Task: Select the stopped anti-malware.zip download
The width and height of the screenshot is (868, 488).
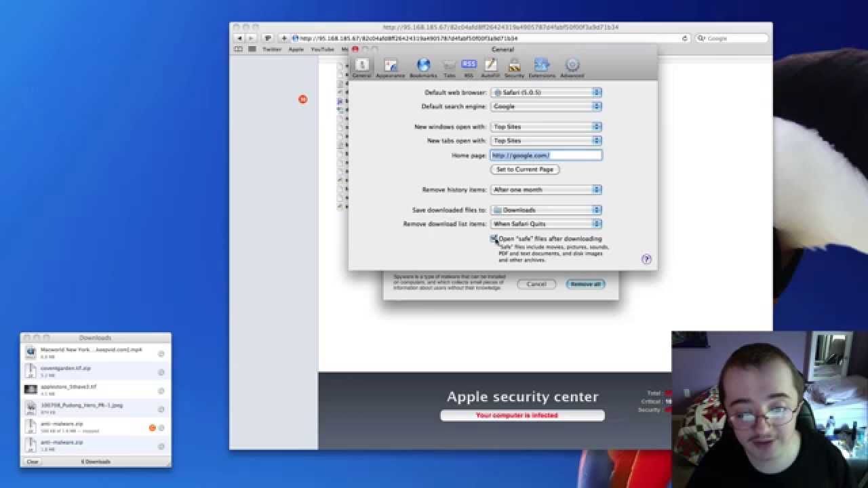Action: pos(95,427)
